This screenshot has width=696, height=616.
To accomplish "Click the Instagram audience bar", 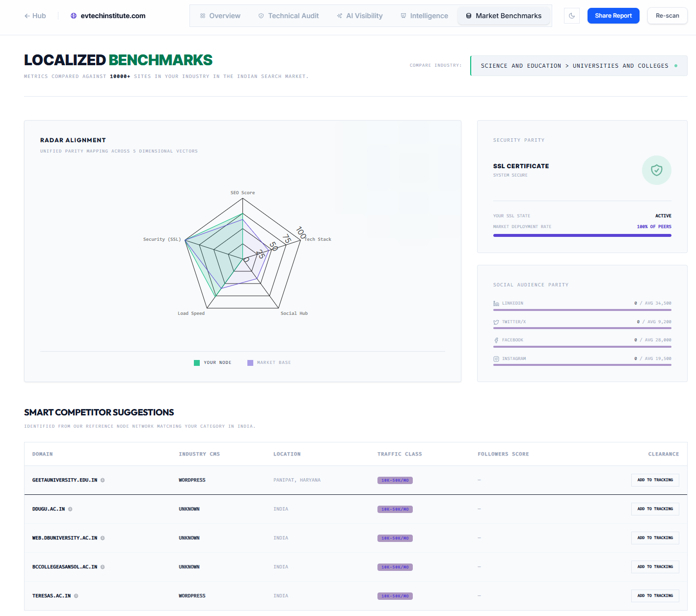I will point(582,365).
